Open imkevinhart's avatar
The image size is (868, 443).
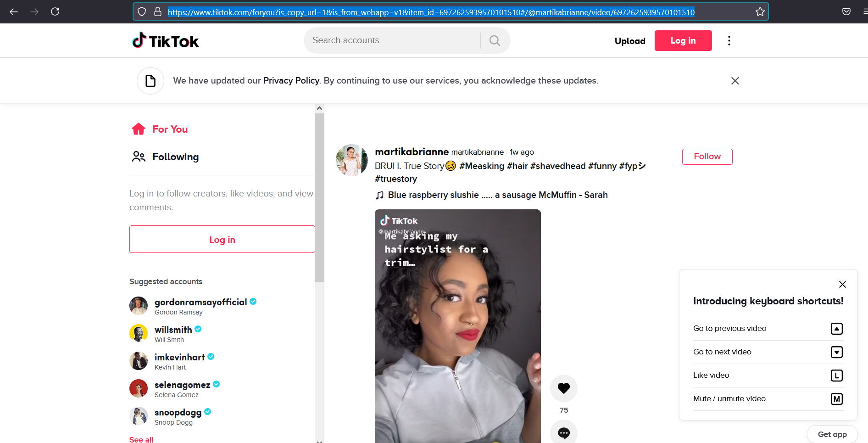coord(139,361)
